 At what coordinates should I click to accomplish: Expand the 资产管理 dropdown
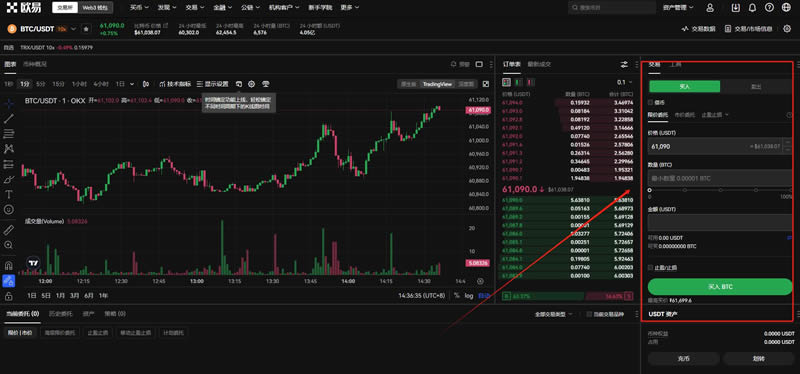click(678, 8)
